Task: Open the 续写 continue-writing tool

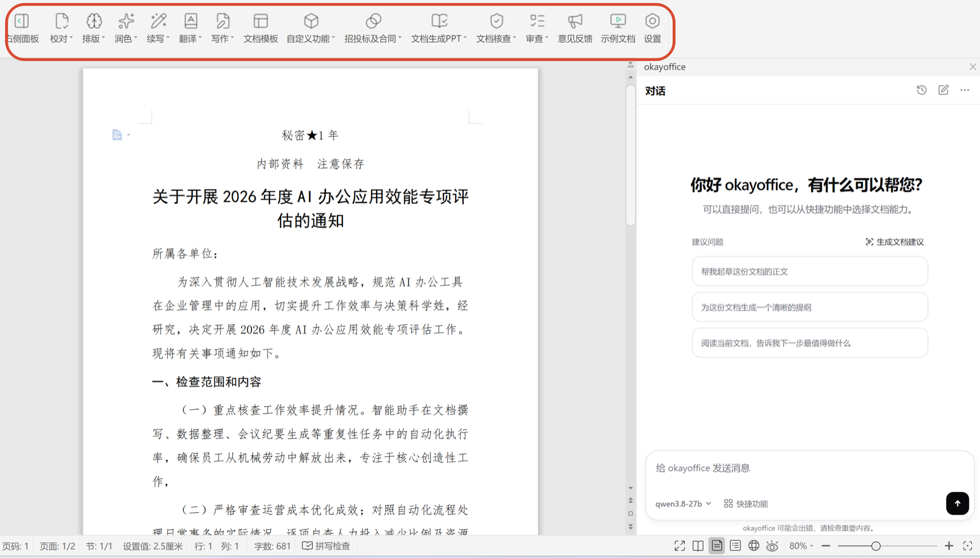Action: coord(158,28)
